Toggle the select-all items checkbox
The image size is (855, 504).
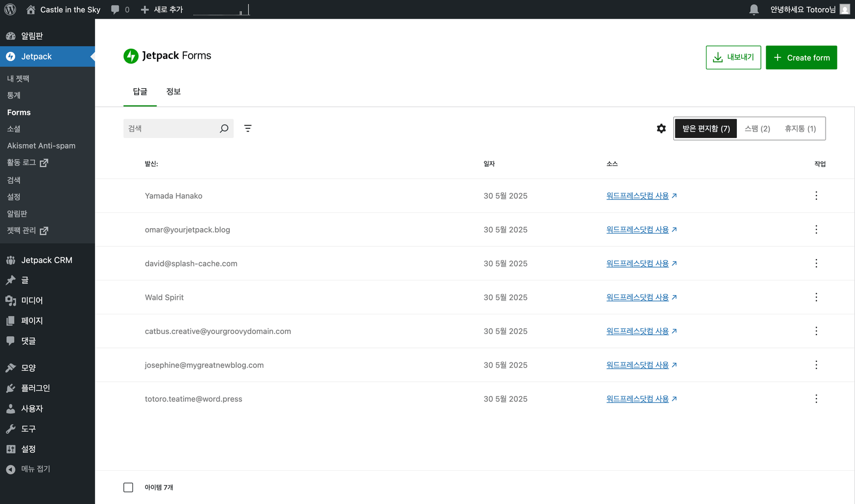click(x=128, y=487)
